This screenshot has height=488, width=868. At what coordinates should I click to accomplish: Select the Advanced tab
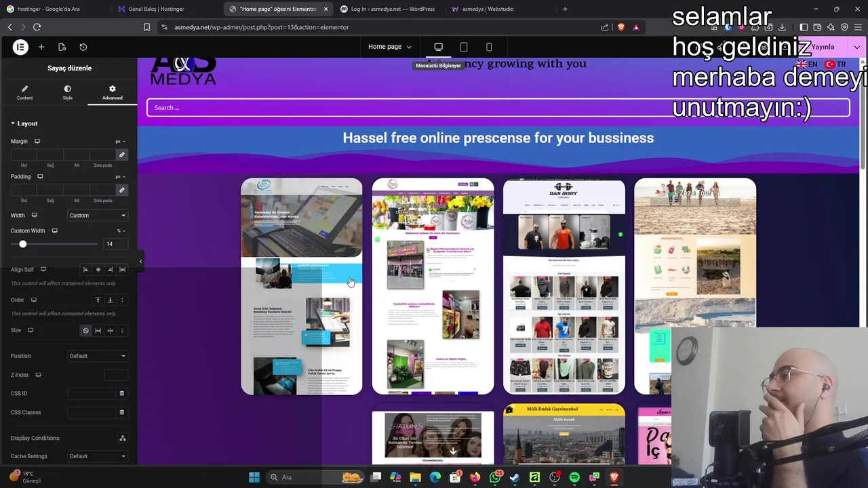click(113, 93)
